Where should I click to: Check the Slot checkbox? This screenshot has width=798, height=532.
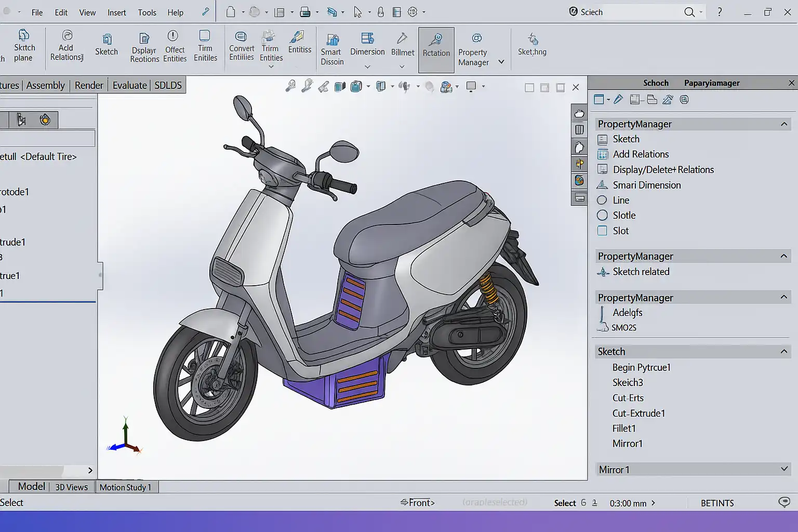click(602, 231)
